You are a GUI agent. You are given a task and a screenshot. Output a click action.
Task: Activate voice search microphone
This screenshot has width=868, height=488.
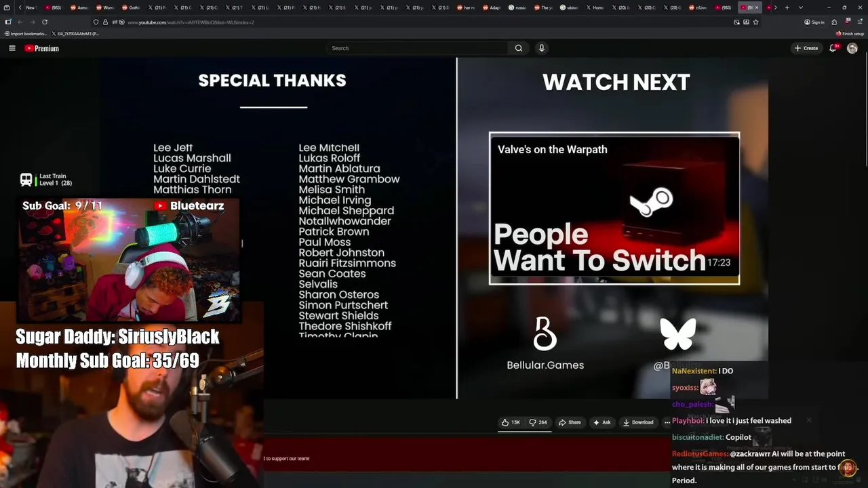coord(541,48)
